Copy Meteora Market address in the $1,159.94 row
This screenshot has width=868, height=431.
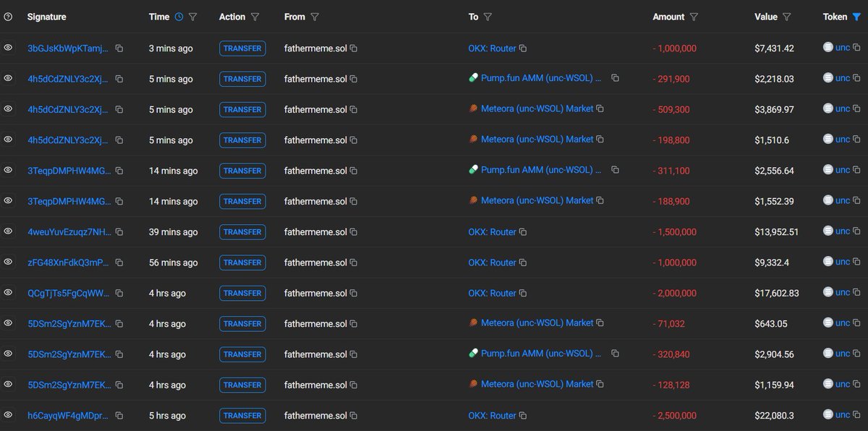(600, 385)
